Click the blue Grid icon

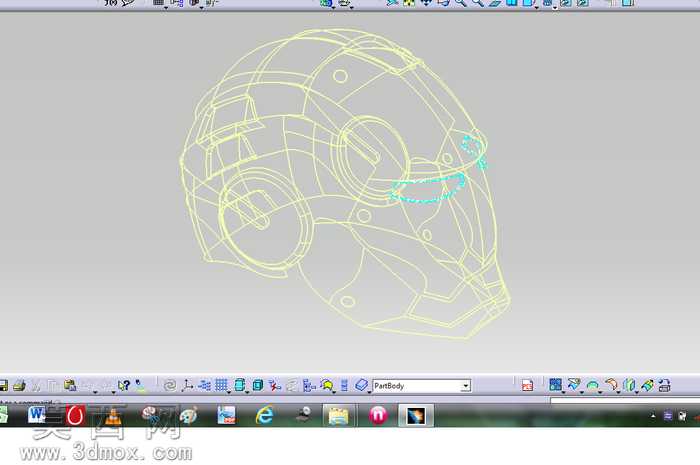click(x=221, y=385)
